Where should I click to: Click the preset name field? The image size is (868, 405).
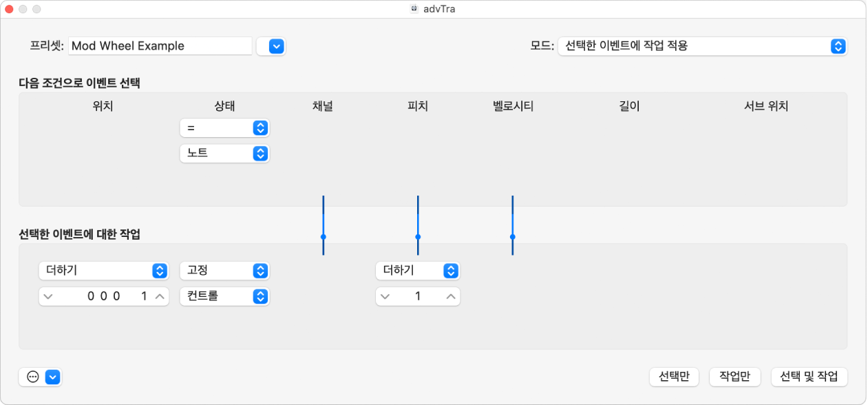point(160,46)
